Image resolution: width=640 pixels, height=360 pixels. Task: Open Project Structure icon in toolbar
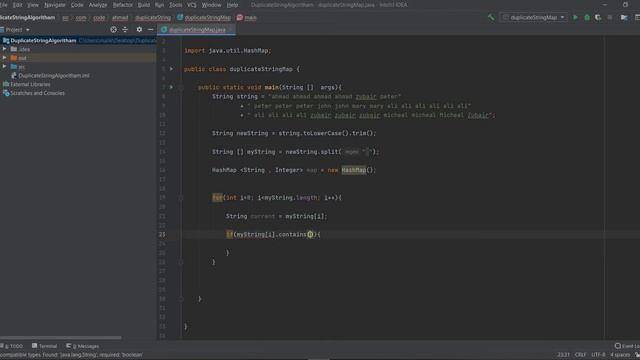(x=624, y=18)
